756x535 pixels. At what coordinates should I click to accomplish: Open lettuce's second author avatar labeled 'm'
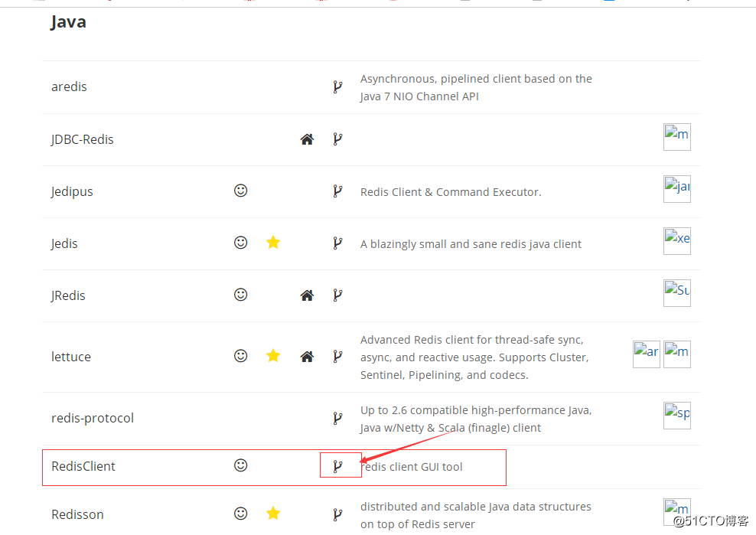(677, 354)
